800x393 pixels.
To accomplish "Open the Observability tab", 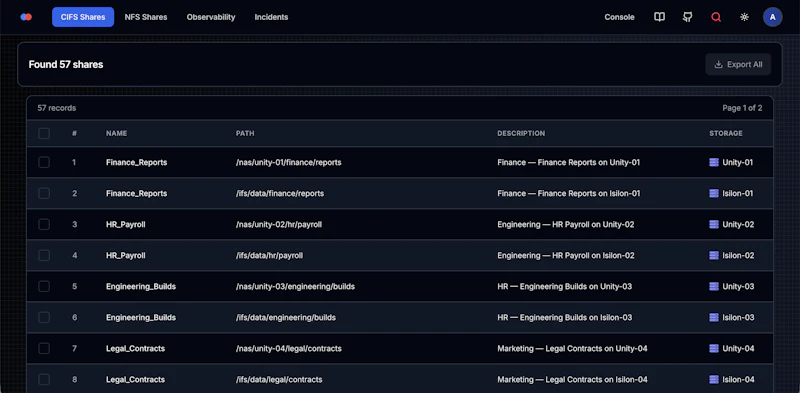I will point(211,17).
